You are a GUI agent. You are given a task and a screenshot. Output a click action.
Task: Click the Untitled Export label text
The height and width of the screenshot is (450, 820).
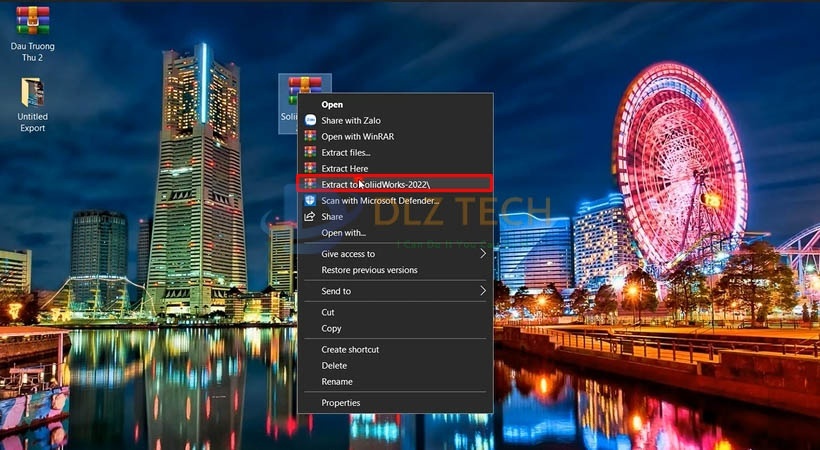32,122
